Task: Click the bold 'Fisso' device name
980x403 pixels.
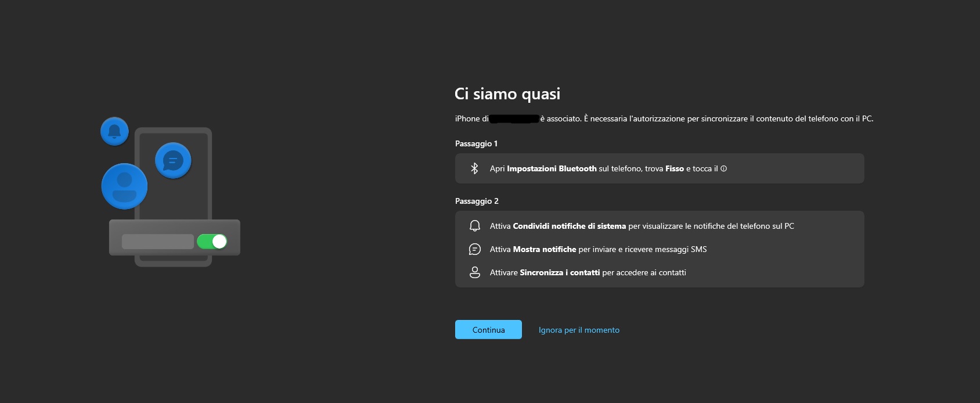Action: 675,168
